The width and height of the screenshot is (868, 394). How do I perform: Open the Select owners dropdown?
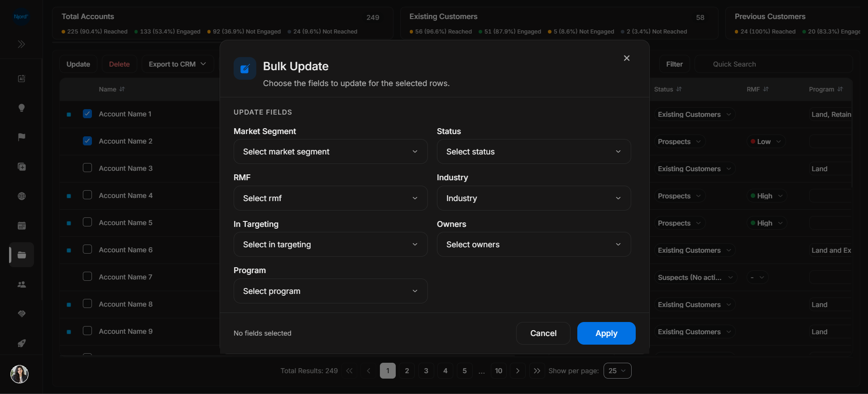point(534,245)
